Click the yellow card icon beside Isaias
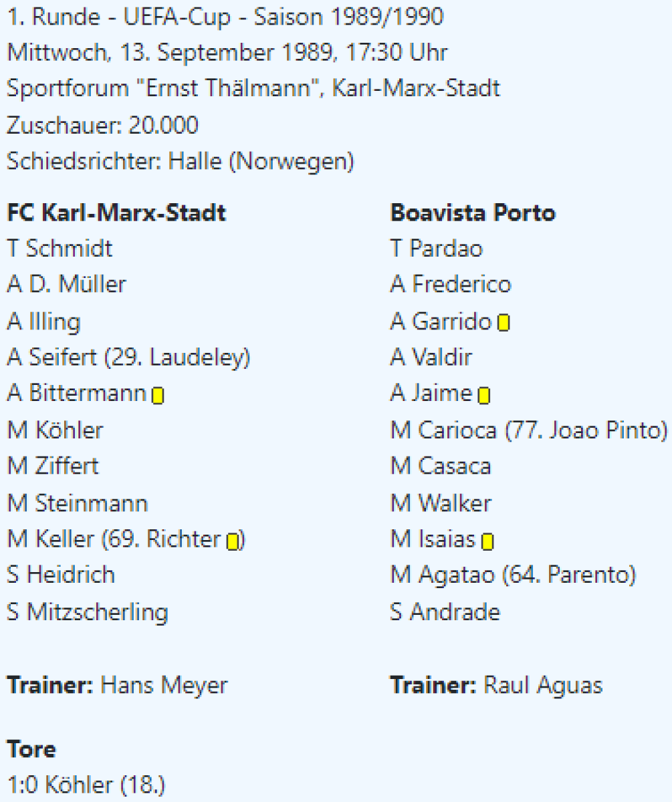Viewport: 672px width, 802px height. point(487,541)
